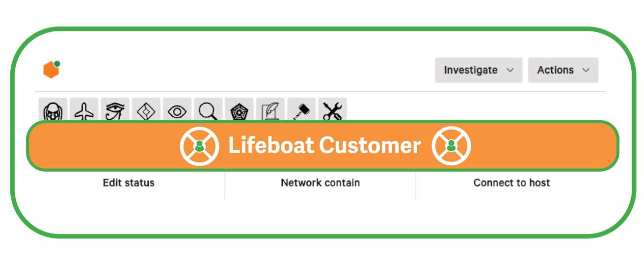Viewport: 644px width, 259px height.
Task: Click the magnifying glass search icon
Action: tap(208, 110)
